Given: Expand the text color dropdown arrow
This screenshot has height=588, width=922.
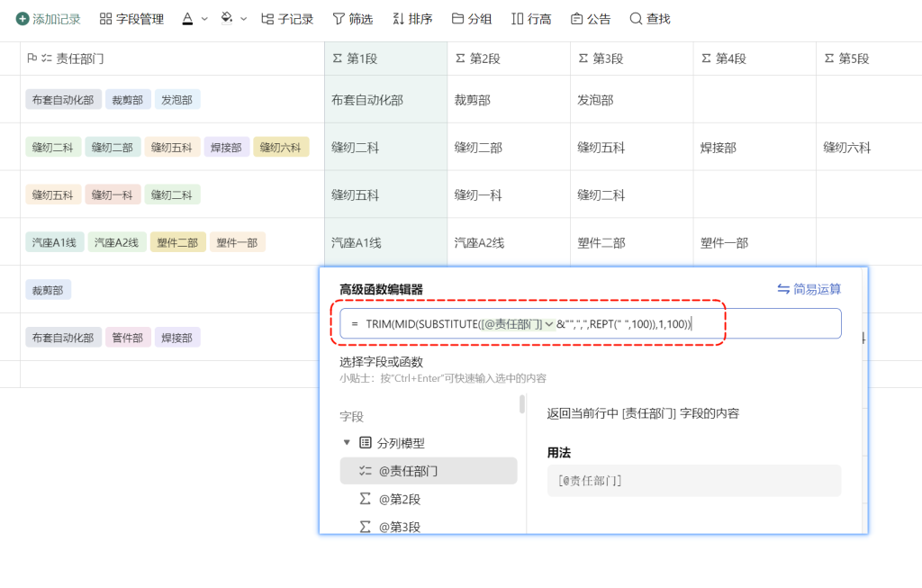Looking at the screenshot, I should pyautogui.click(x=204, y=19).
